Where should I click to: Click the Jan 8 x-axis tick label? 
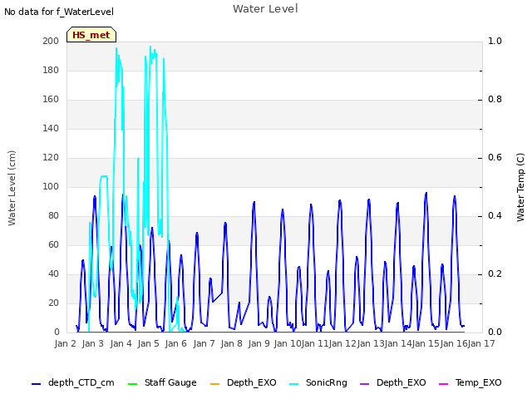pos(231,343)
